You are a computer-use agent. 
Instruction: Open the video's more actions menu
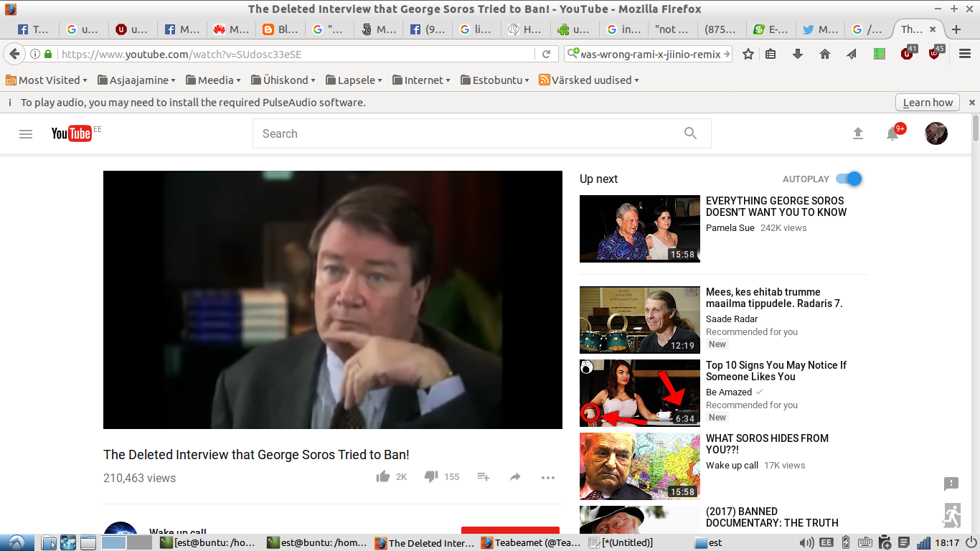pyautogui.click(x=548, y=478)
